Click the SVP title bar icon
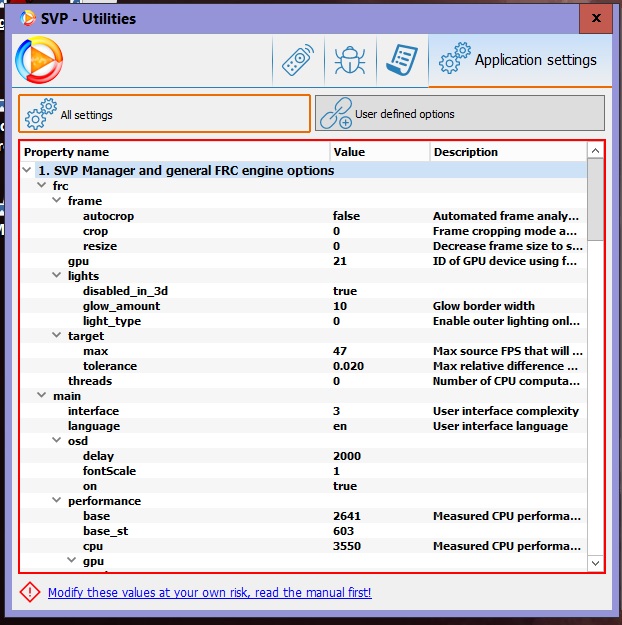 coord(28,18)
